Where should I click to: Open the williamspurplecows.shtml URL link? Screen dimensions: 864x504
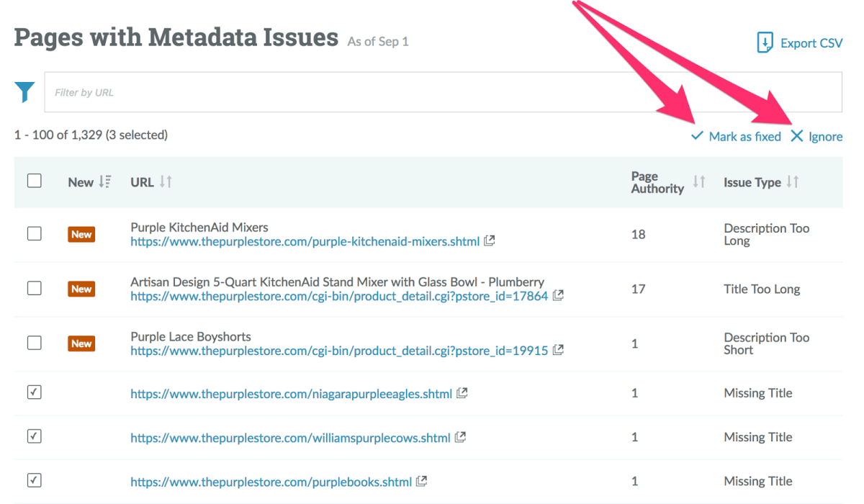(290, 438)
